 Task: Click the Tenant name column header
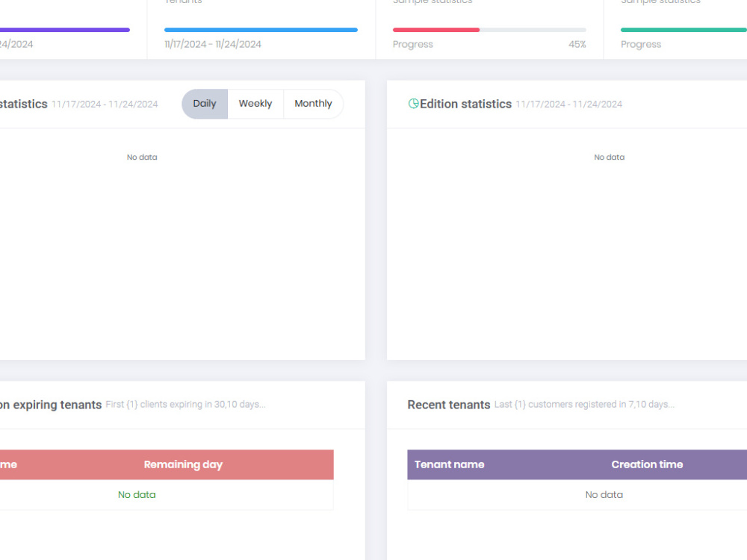coord(449,464)
